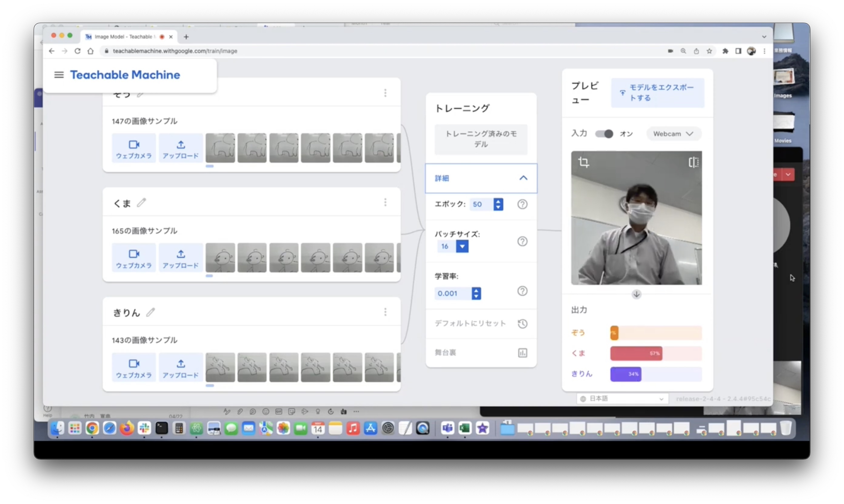Go back in browser
The width and height of the screenshot is (844, 504).
coord(52,51)
